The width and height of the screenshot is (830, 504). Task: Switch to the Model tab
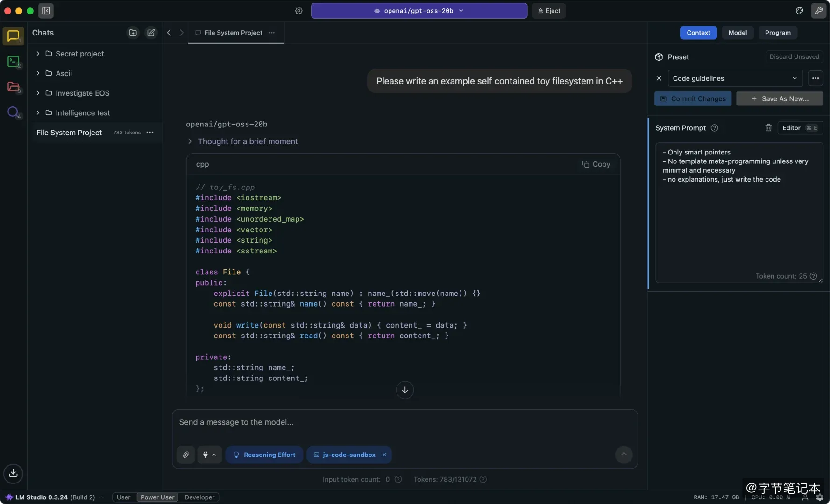(x=738, y=33)
